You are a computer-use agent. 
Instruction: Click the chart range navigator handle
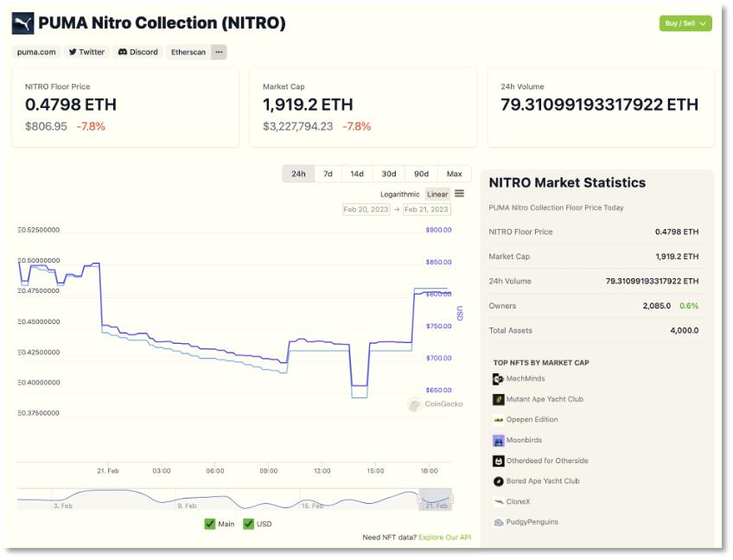[419, 500]
